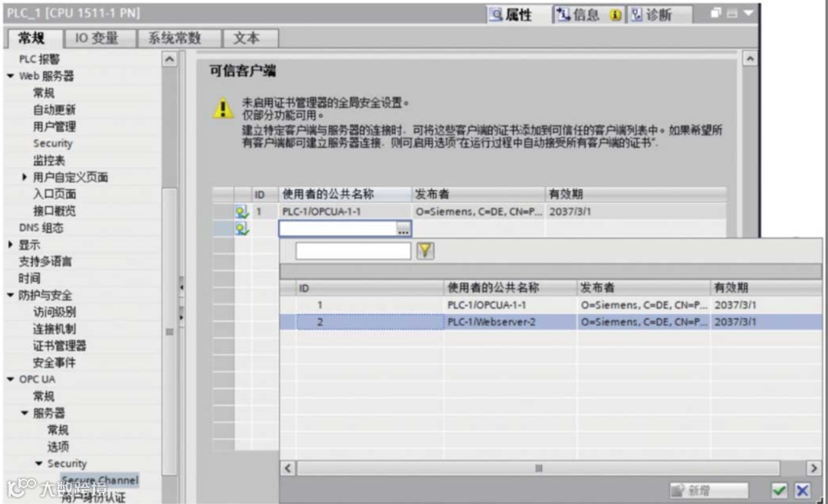828x504 pixels.
Task: Select 监控表 in the tree
Action: 49,160
